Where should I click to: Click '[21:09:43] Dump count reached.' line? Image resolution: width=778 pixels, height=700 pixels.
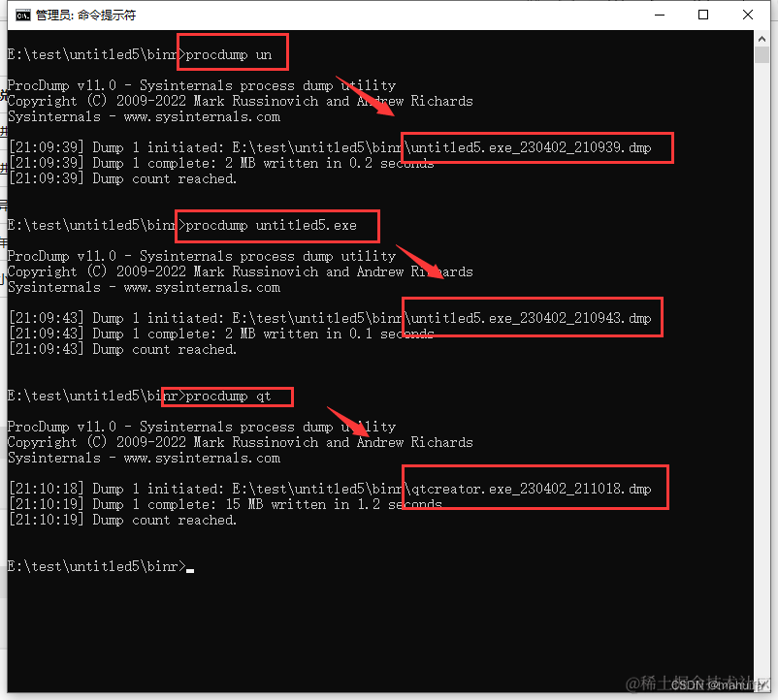coord(122,349)
